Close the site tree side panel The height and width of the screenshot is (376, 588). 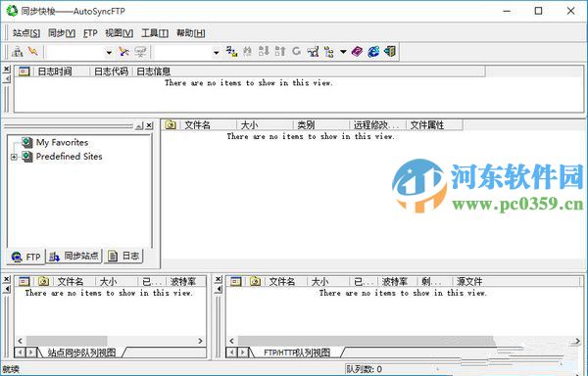pyautogui.click(x=149, y=125)
